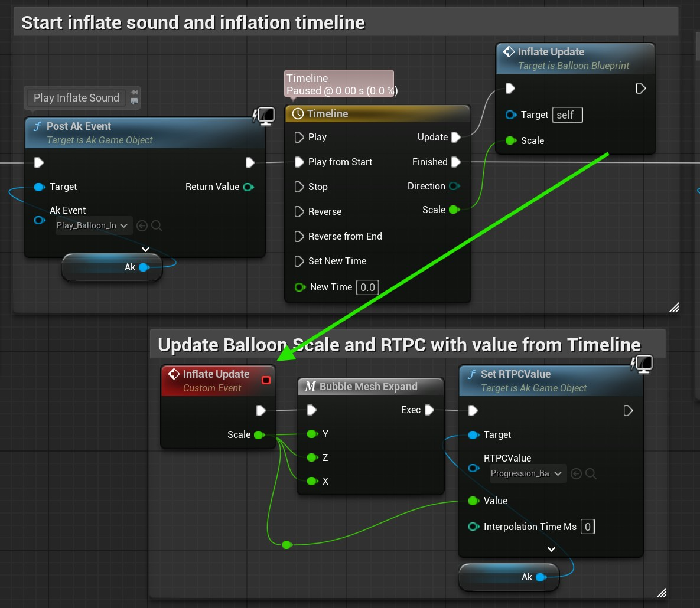
Task: Click the green reroute node on Scale wire
Action: pos(286,544)
